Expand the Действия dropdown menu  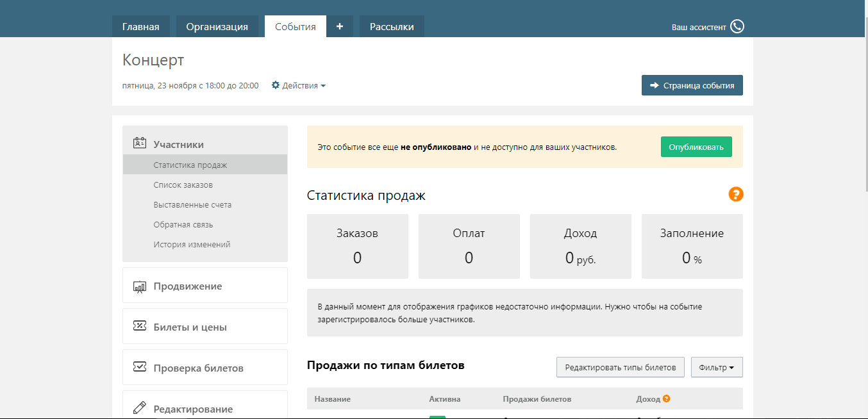click(x=299, y=85)
